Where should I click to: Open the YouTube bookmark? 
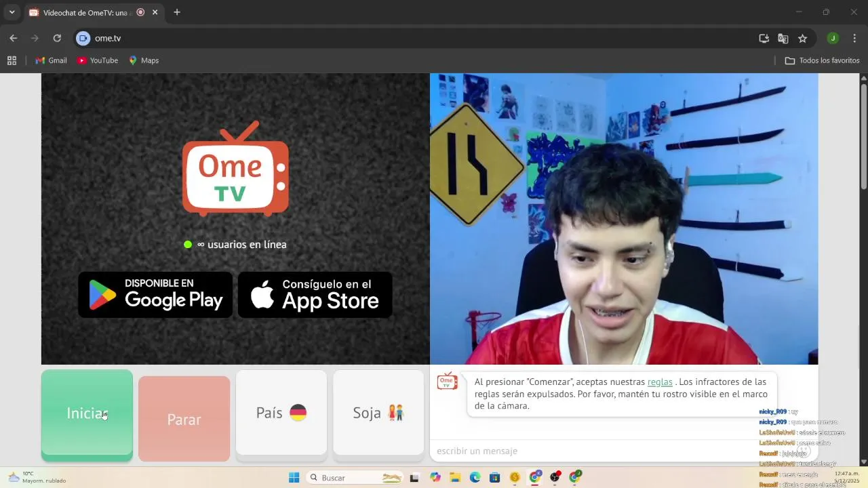98,60
